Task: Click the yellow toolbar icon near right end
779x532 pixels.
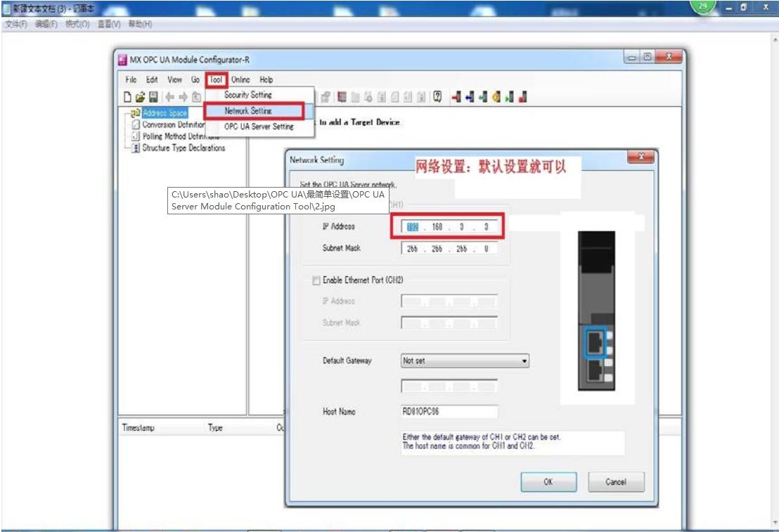Action: 496,97
